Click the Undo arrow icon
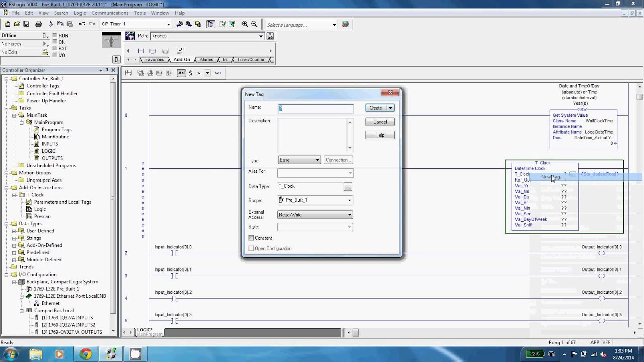 [82, 24]
